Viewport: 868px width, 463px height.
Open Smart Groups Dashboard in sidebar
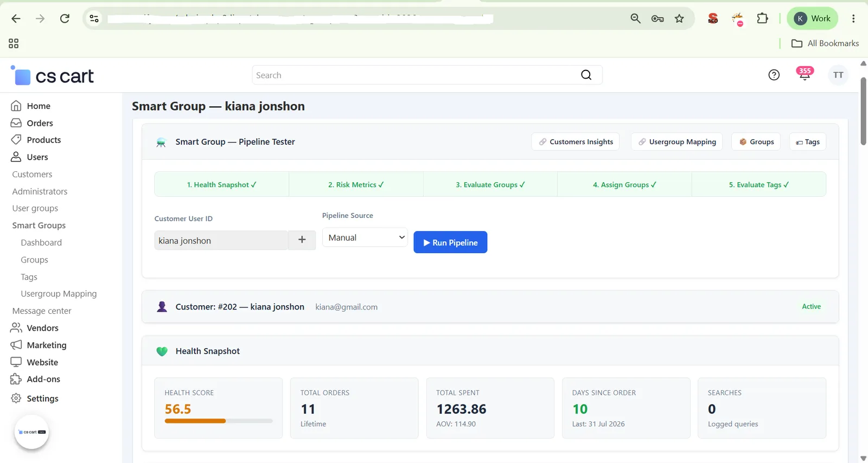pyautogui.click(x=41, y=243)
